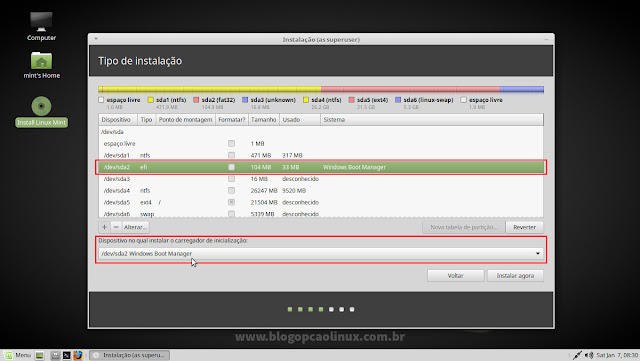Viewport: 640px width, 361px height.
Task: Toggle format checkbox for /dev/sda2
Action: 231,167
